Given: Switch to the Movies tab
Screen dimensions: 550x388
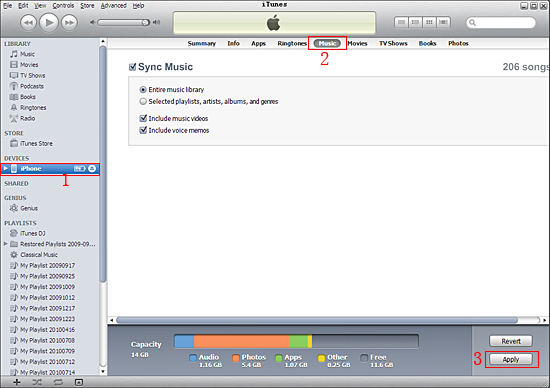Looking at the screenshot, I should click(x=357, y=44).
